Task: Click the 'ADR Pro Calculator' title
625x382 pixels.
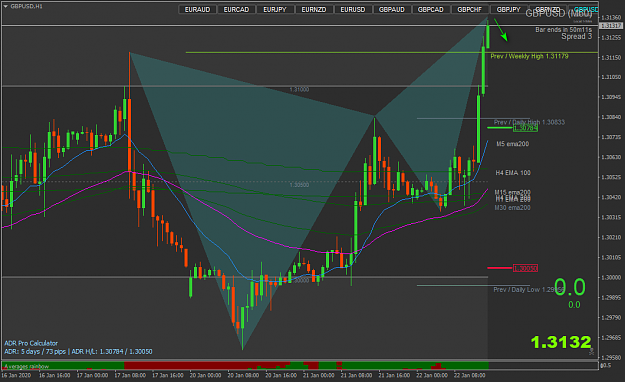Action: point(31,343)
